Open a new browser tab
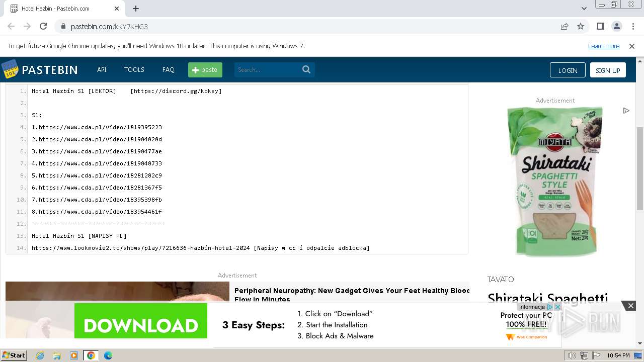The width and height of the screenshot is (644, 362). pyautogui.click(x=136, y=9)
